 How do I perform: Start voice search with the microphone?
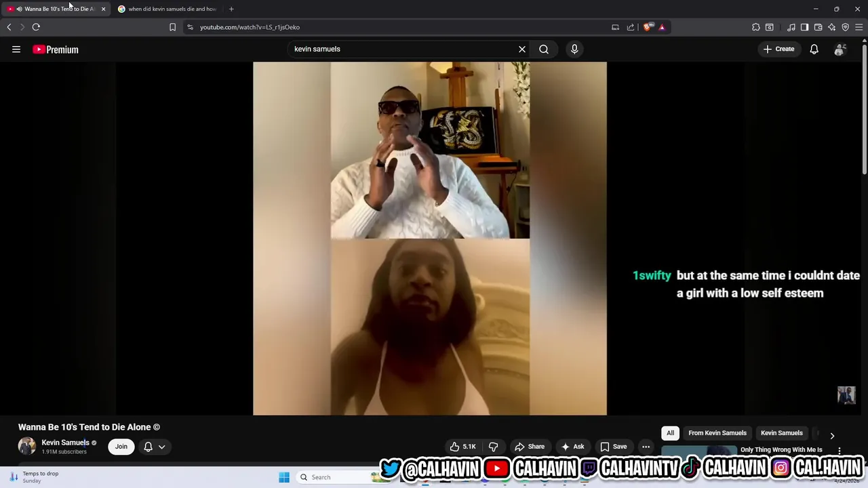574,49
